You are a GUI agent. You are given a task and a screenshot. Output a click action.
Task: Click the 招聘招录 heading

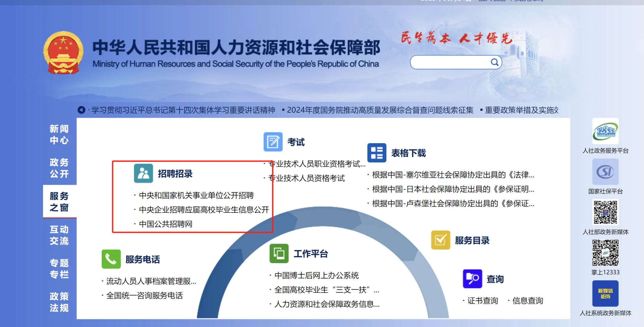(175, 173)
